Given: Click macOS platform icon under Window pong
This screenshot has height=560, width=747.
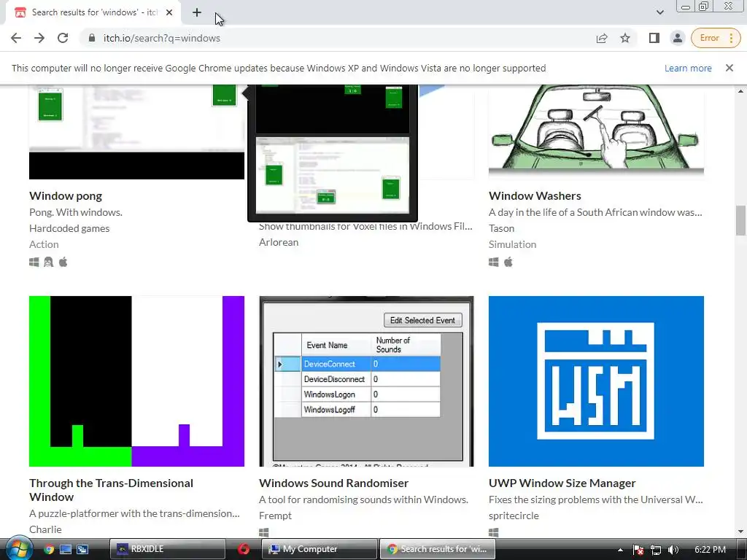Looking at the screenshot, I should tap(63, 262).
